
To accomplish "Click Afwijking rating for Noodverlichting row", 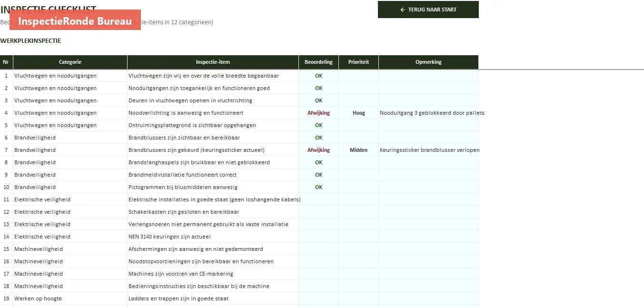I will pyautogui.click(x=318, y=113).
